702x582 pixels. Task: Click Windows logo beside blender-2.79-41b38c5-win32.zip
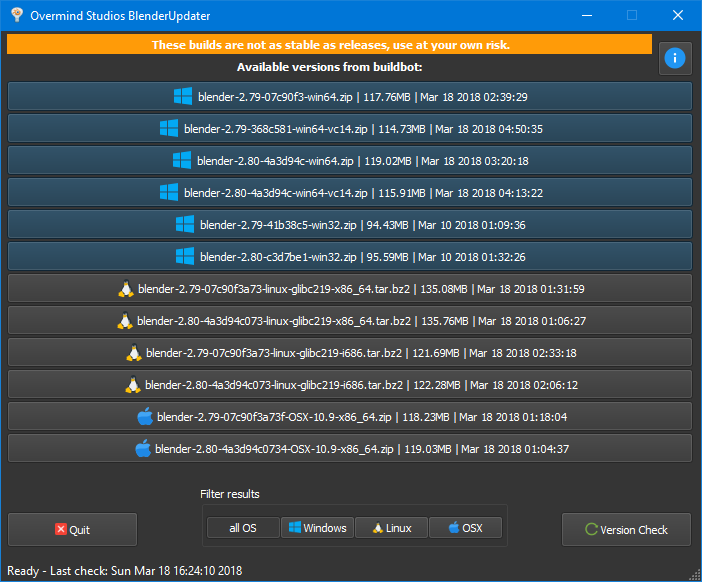coord(185,224)
